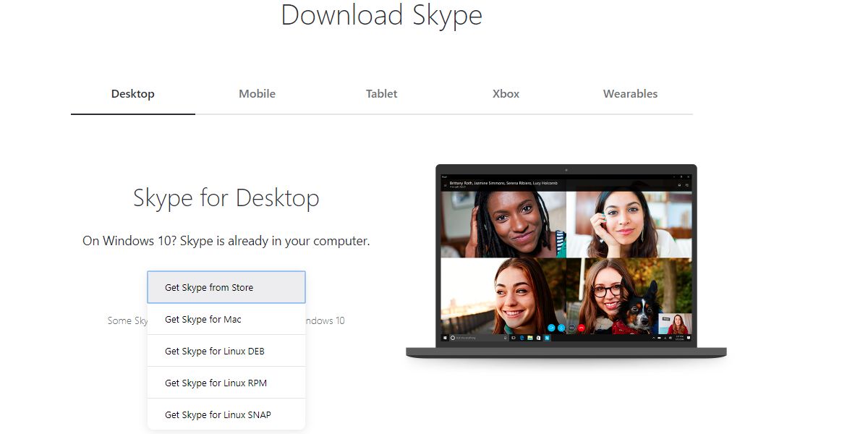Viewport: 868px width, 434px height.
Task: Switch to the Desktop tab
Action: [133, 94]
